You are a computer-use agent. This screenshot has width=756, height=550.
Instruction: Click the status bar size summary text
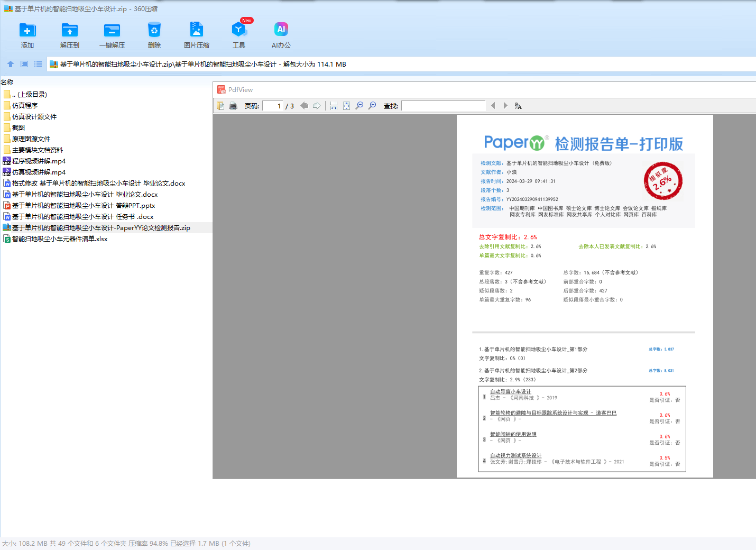click(x=126, y=543)
